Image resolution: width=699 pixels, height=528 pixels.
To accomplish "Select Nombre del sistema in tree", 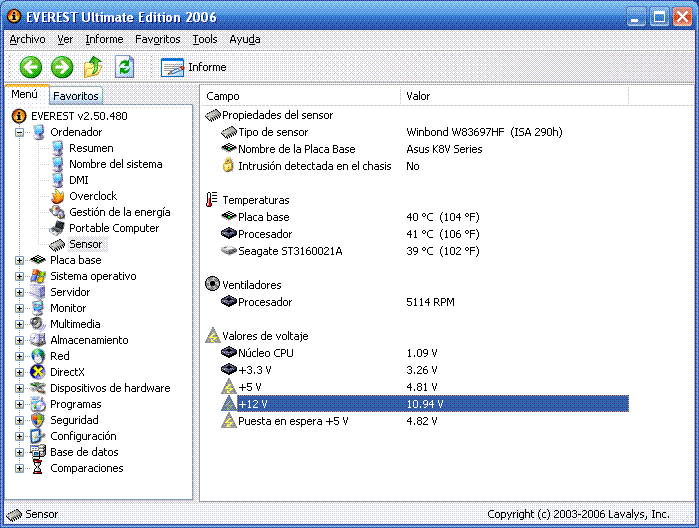I will click(x=115, y=164).
